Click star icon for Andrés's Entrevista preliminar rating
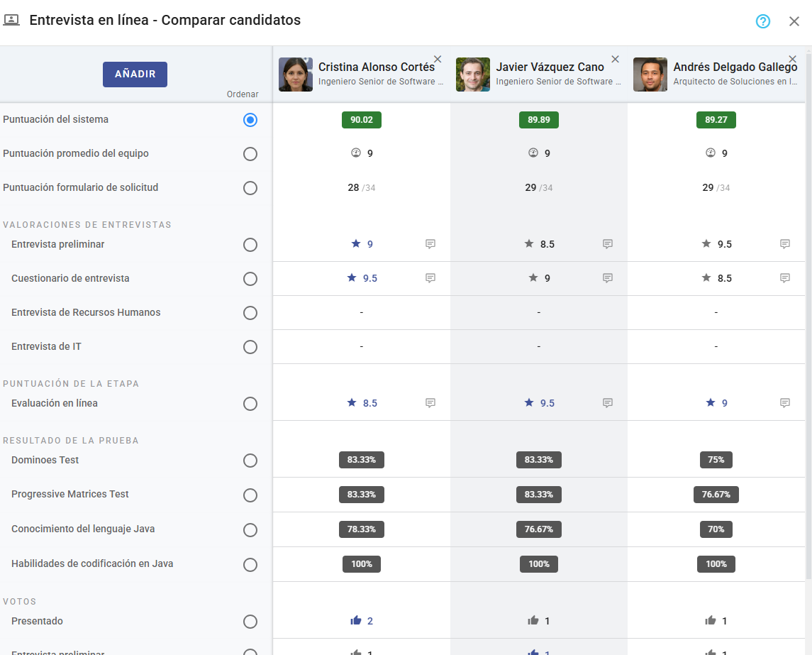Screen dimensions: 812x655 [x=706, y=244]
